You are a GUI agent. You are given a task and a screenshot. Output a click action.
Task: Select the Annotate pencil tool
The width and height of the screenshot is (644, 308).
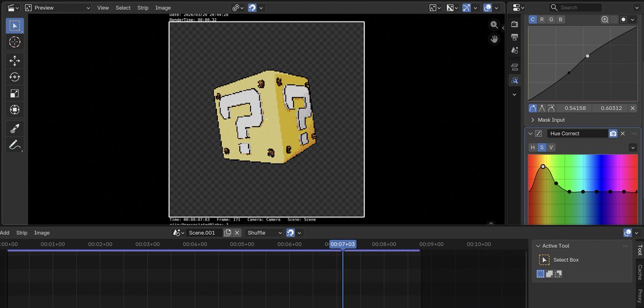click(x=14, y=145)
